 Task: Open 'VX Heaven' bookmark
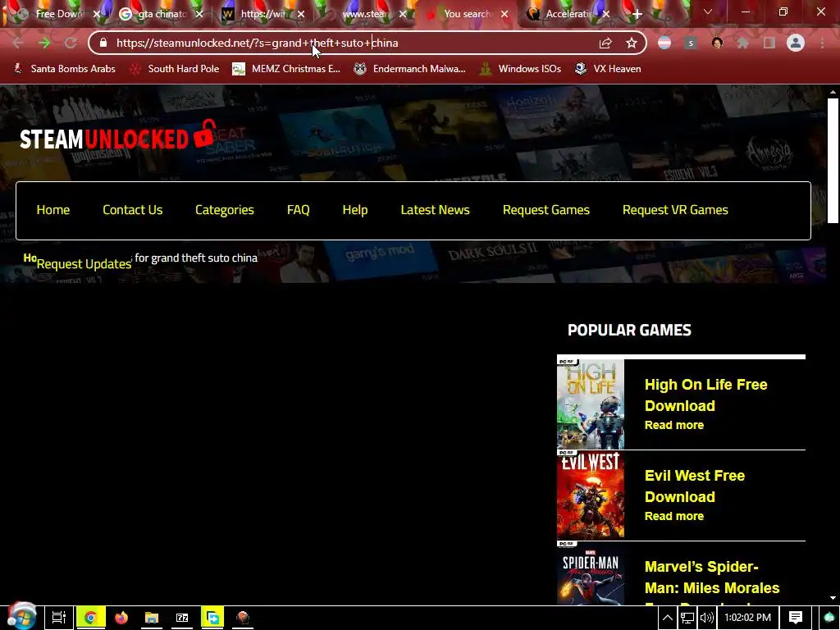(608, 69)
